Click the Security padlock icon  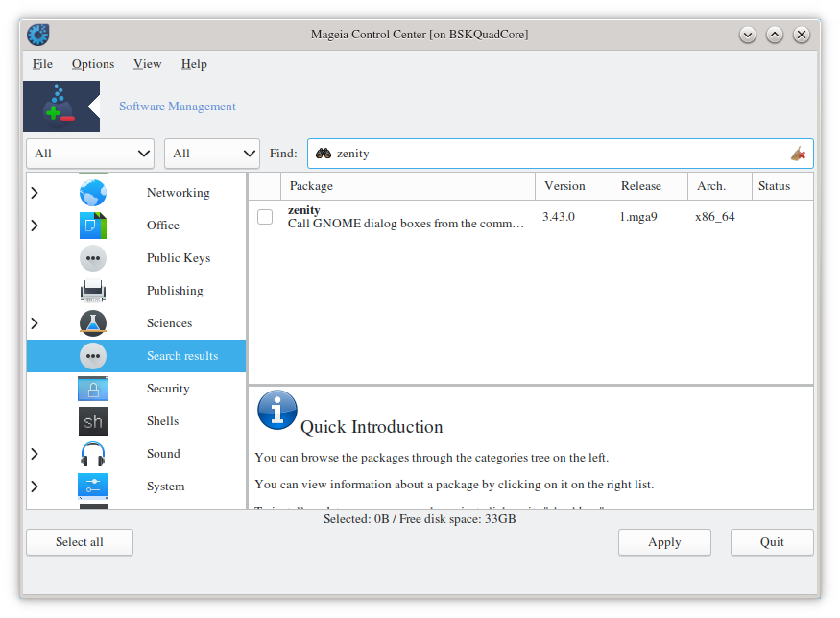pyautogui.click(x=93, y=389)
